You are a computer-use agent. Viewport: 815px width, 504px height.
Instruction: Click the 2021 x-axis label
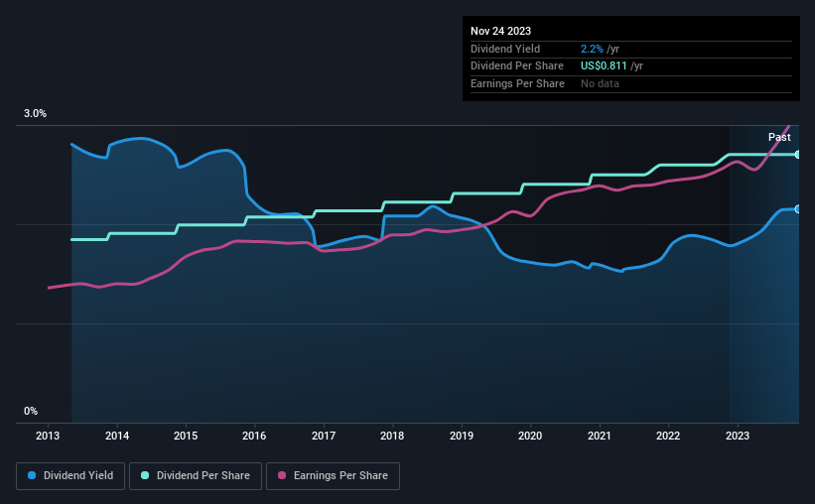click(x=600, y=436)
